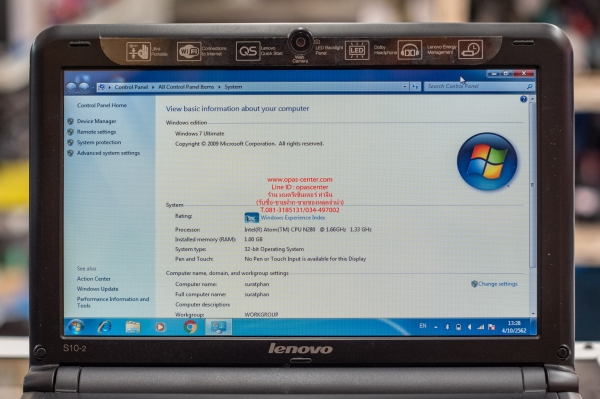Open Device Manager link
Viewport: 600px width, 399px height.
coord(96,121)
